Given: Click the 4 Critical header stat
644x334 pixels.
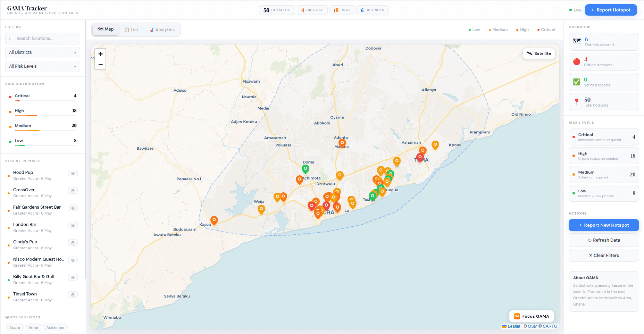Looking at the screenshot, I should pos(312,10).
